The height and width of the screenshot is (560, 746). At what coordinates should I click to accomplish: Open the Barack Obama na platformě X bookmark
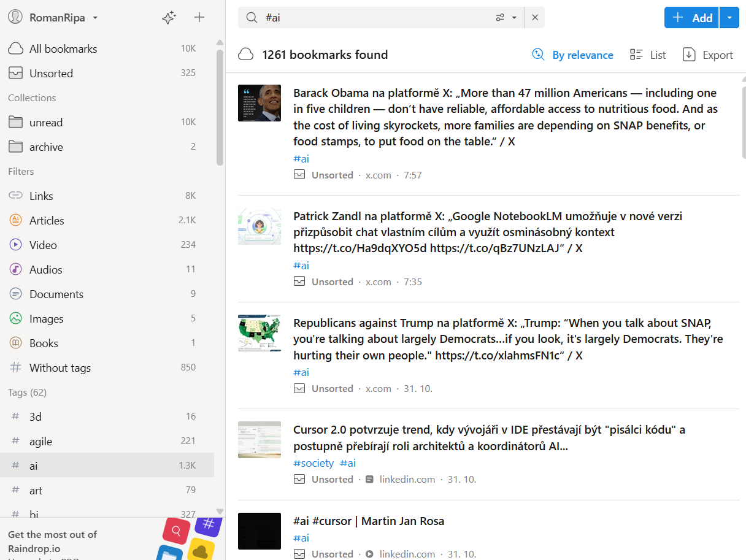coord(506,117)
